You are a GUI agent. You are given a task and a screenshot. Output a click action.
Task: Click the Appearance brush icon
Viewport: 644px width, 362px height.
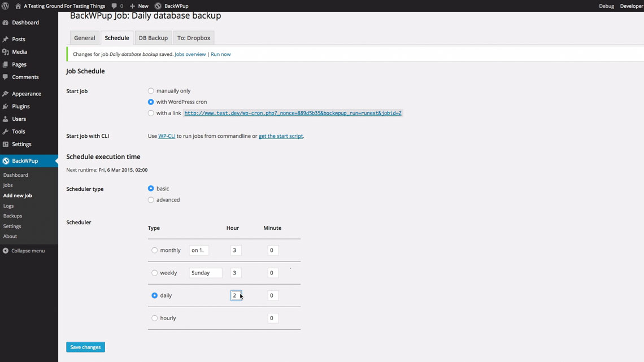click(x=5, y=94)
